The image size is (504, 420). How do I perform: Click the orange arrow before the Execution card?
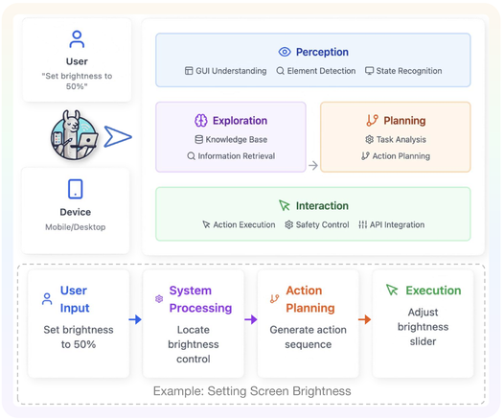[365, 319]
